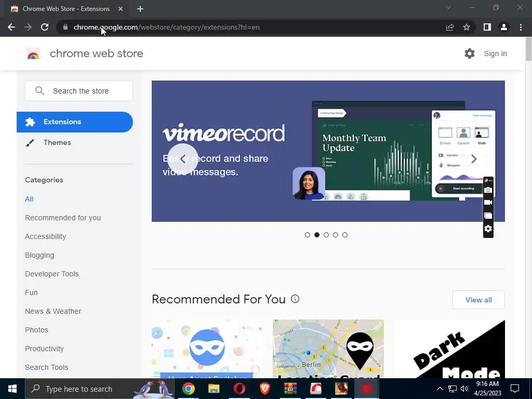
Task: Click the forward navigation arrow
Action: [28, 27]
